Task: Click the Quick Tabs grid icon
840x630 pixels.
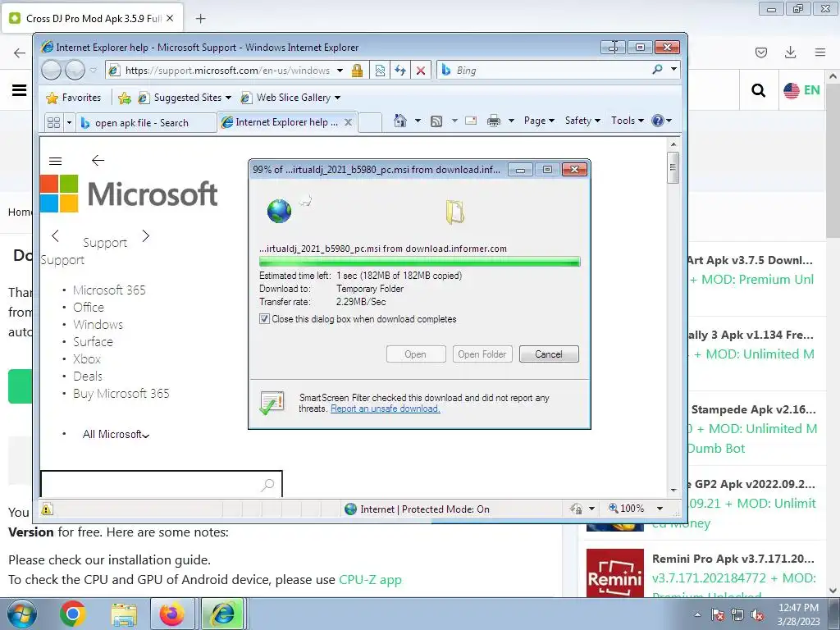Action: click(x=53, y=123)
